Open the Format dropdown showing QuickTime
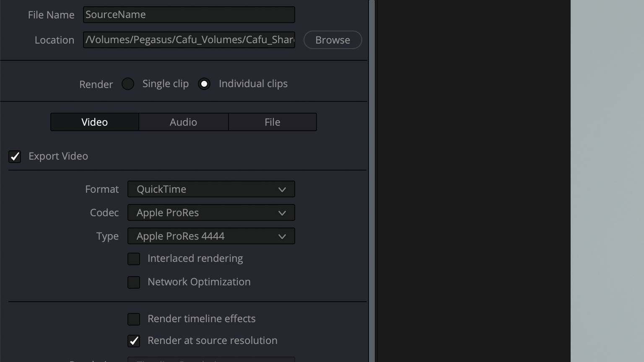 coord(211,189)
